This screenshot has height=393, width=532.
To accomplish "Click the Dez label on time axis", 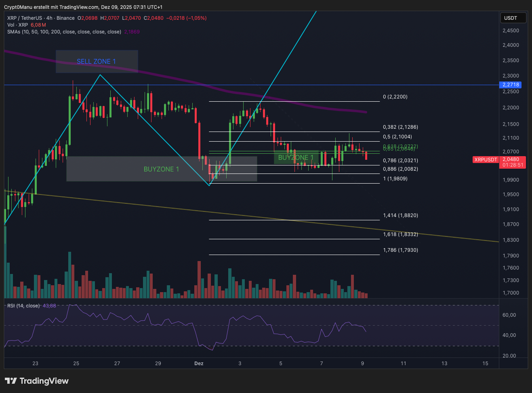I will pos(199,364).
